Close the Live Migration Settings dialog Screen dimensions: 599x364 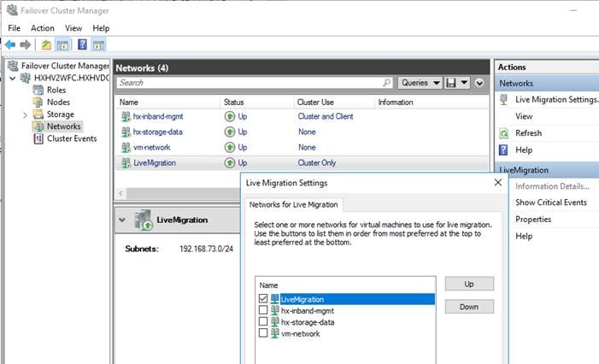tap(498, 183)
